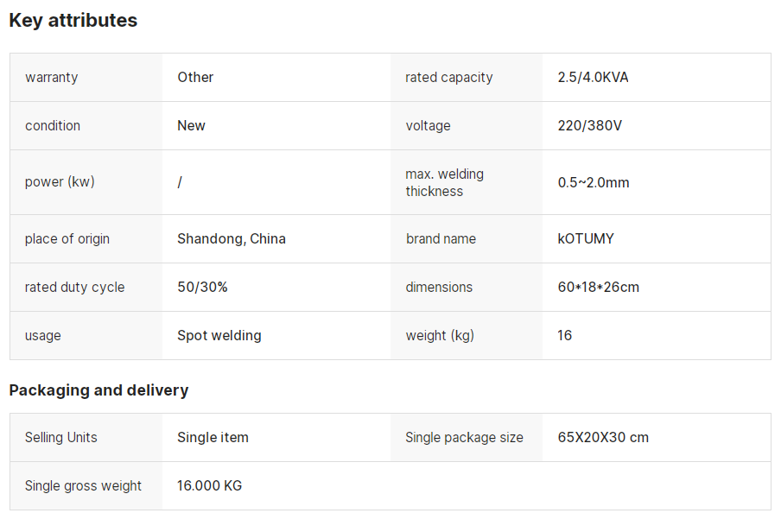The width and height of the screenshot is (781, 532).
Task: Select the rated duty cycle value 50/30%
Action: 203,287
